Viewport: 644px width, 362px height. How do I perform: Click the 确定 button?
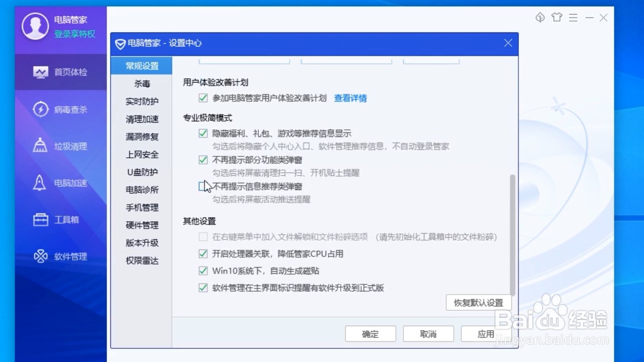point(370,334)
